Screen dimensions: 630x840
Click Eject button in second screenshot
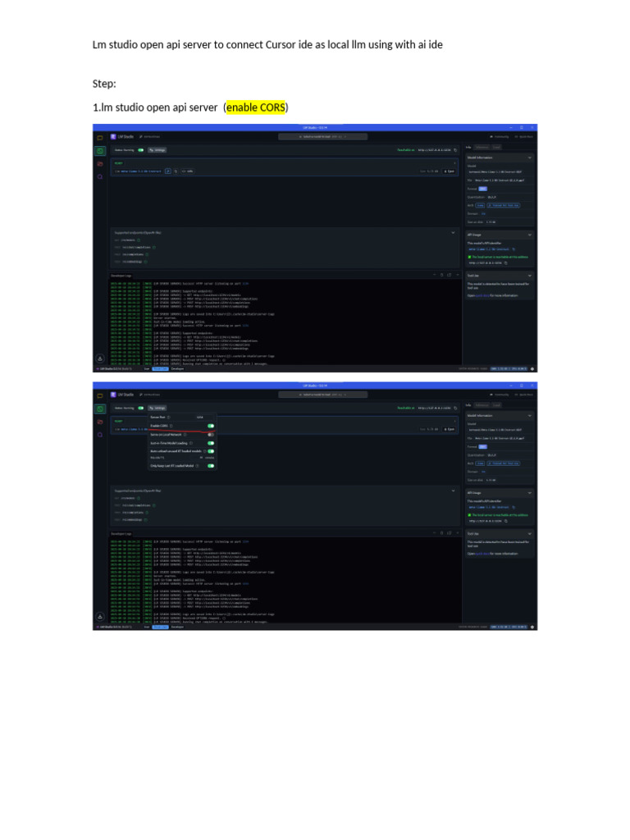click(x=449, y=429)
